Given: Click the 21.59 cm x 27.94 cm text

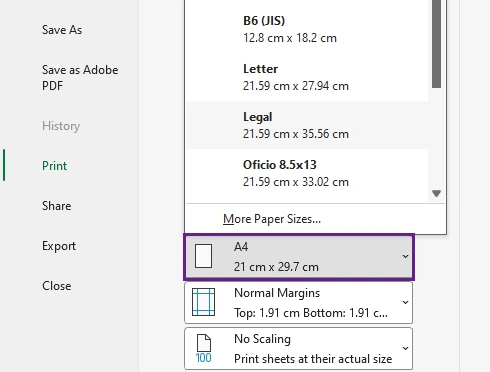Looking at the screenshot, I should coord(296,86).
